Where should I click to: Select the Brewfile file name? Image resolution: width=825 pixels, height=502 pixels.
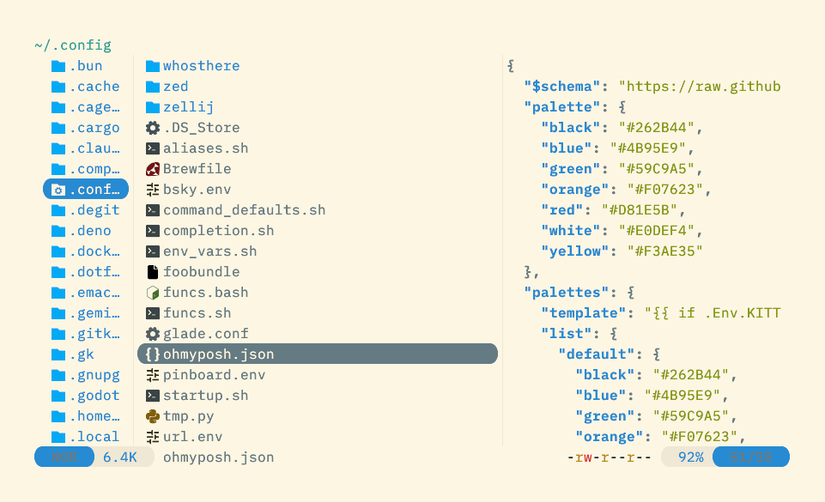(x=197, y=169)
